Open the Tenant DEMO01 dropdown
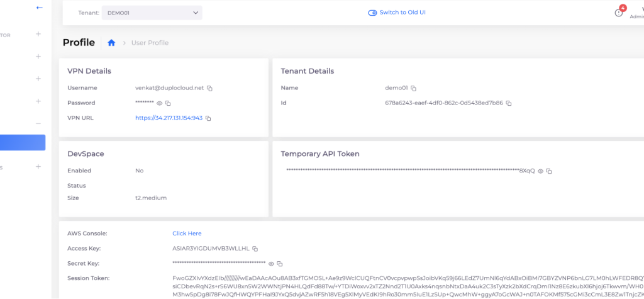The width and height of the screenshot is (644, 299). [151, 13]
